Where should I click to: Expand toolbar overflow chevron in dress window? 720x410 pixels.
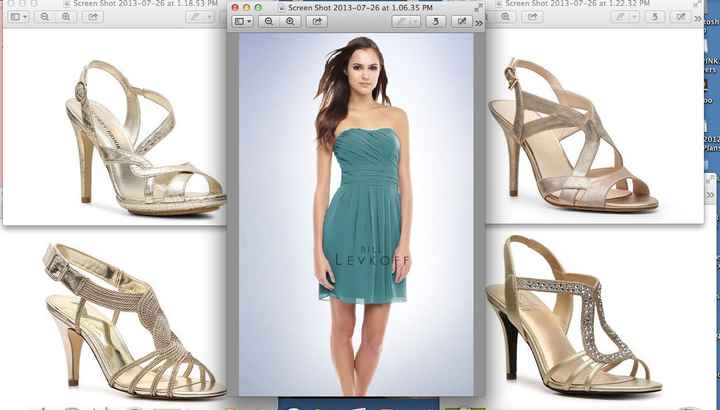[478, 21]
